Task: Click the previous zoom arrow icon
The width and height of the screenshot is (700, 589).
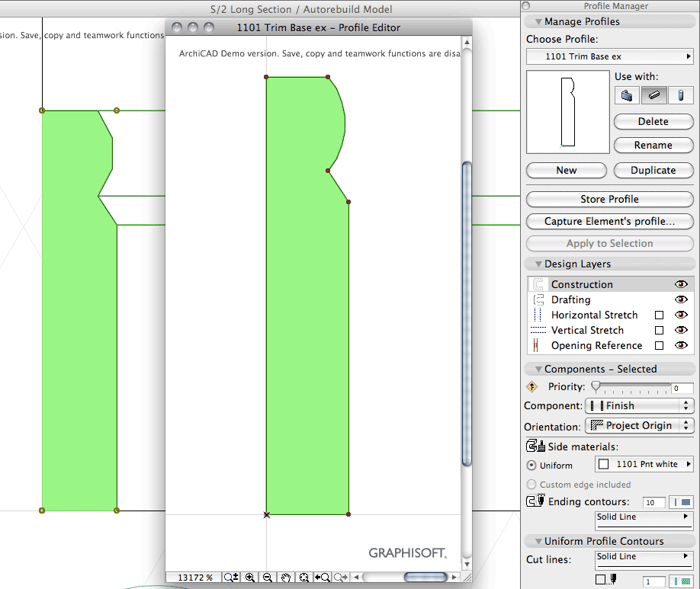Action: pyautogui.click(x=323, y=578)
